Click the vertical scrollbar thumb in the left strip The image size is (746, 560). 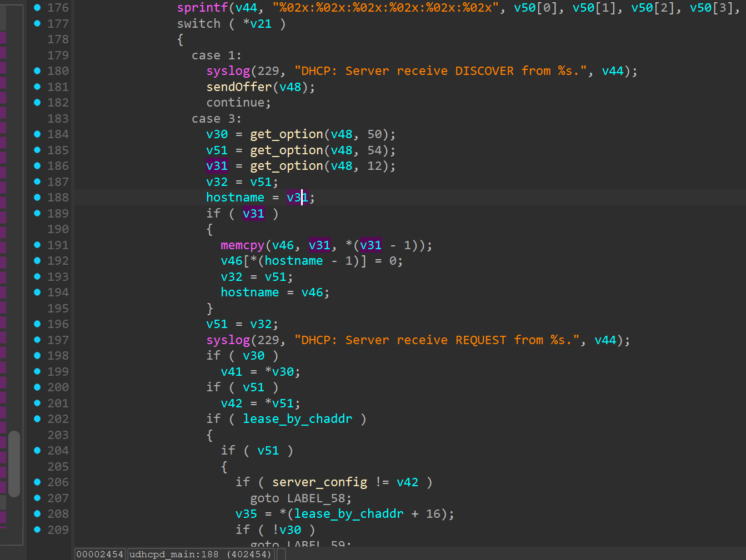(14, 464)
